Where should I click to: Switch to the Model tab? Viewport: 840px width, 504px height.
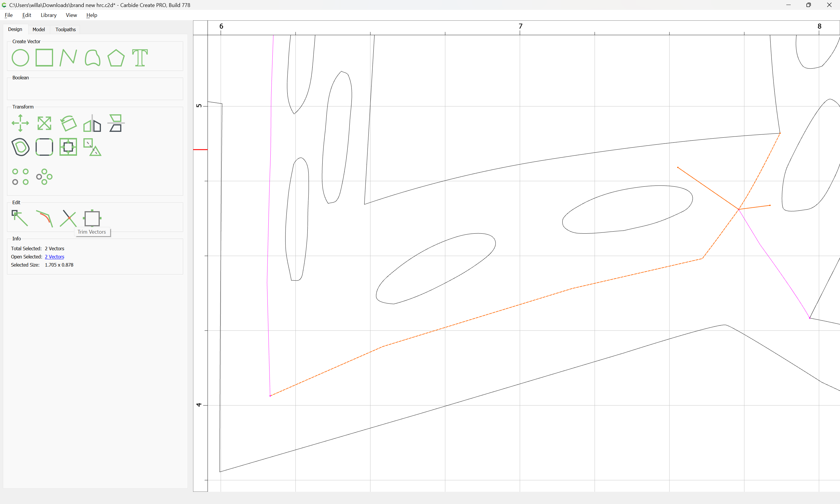pyautogui.click(x=39, y=29)
